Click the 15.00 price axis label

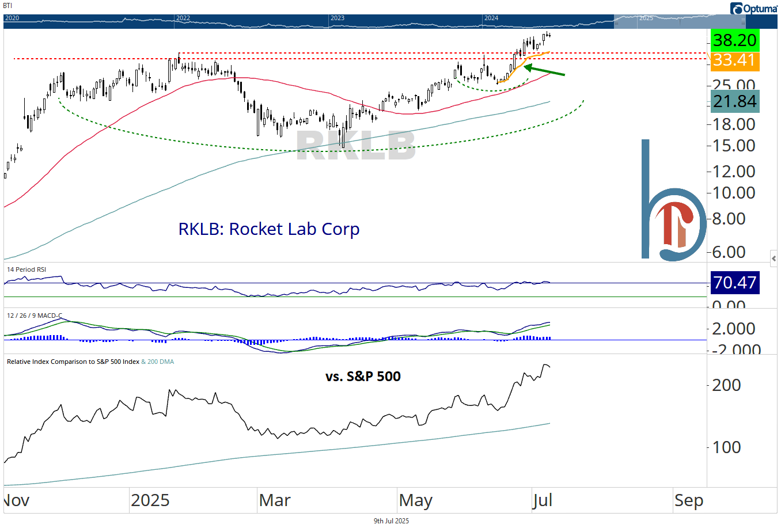[x=734, y=146]
